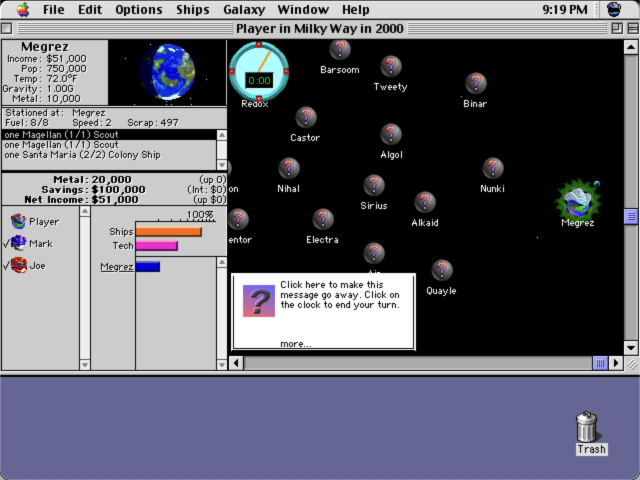This screenshot has width=640, height=480.
Task: Open the Edit menu
Action: pyautogui.click(x=90, y=9)
